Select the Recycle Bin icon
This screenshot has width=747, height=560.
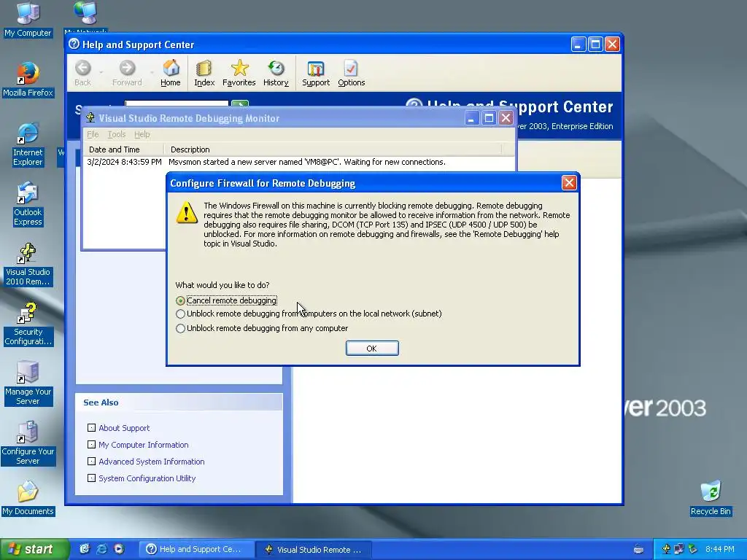[x=711, y=498]
